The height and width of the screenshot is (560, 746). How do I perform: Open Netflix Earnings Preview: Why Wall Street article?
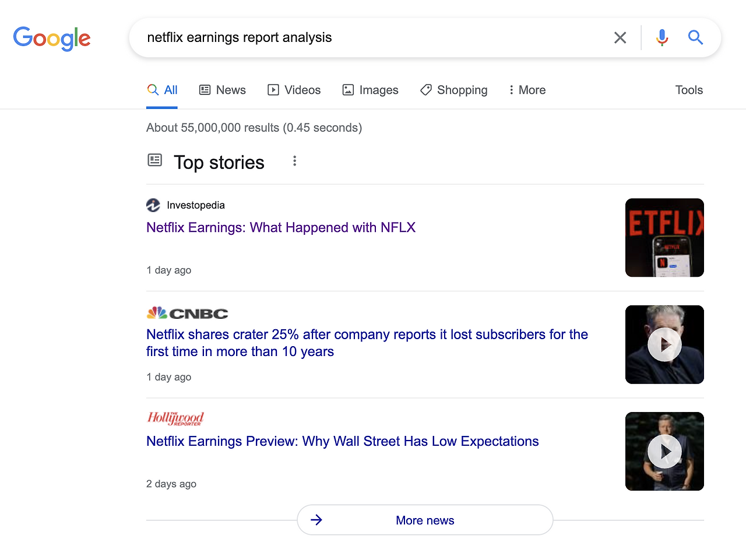pos(343,441)
